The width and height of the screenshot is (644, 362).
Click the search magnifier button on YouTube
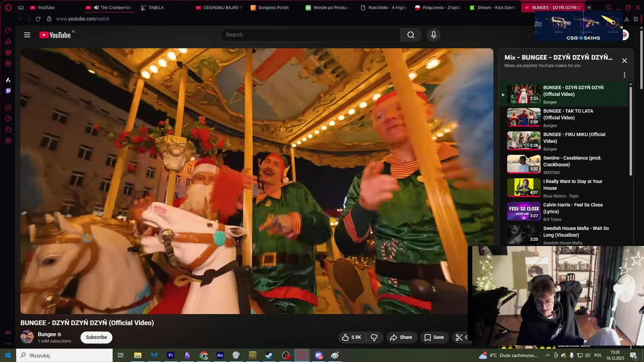[411, 35]
